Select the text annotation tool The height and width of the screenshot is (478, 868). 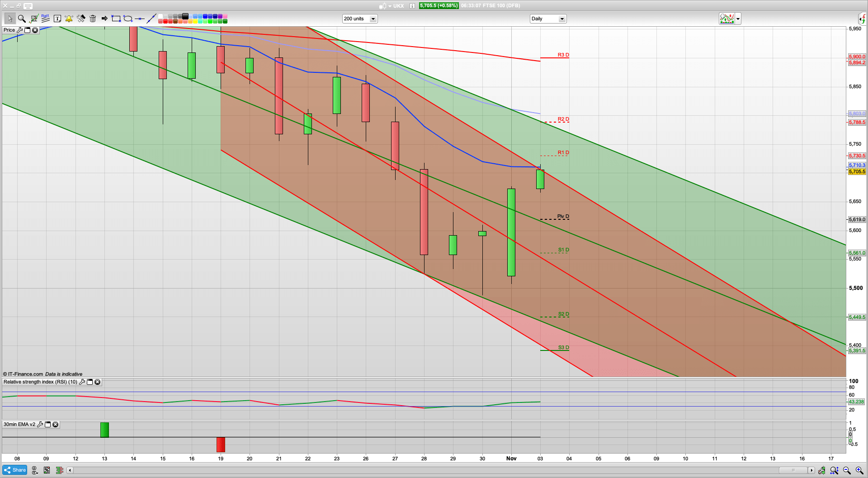click(57, 19)
